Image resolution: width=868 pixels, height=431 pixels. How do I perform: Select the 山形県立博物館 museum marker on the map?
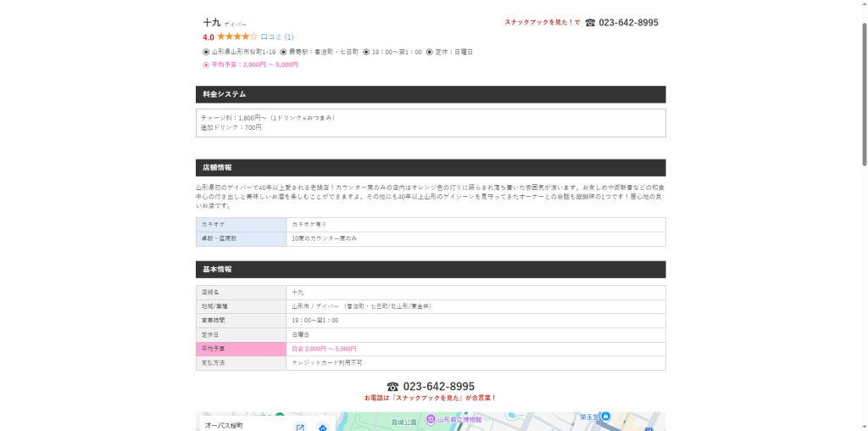pyautogui.click(x=431, y=421)
